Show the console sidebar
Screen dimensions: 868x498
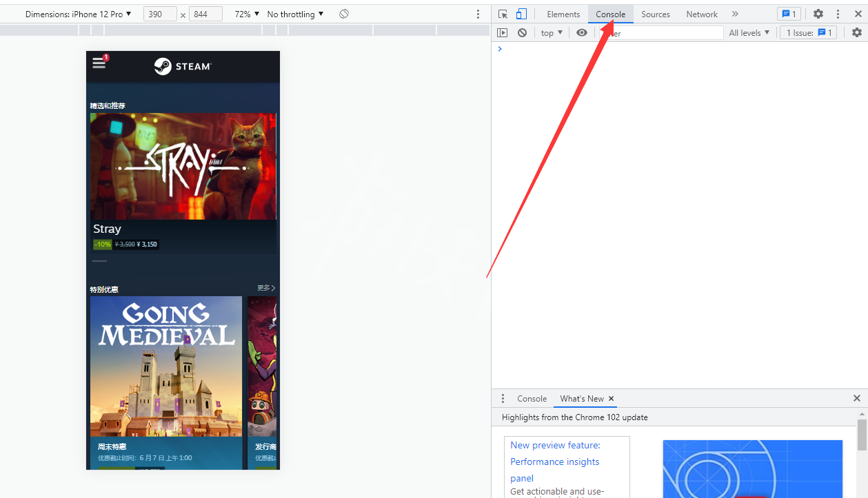502,32
